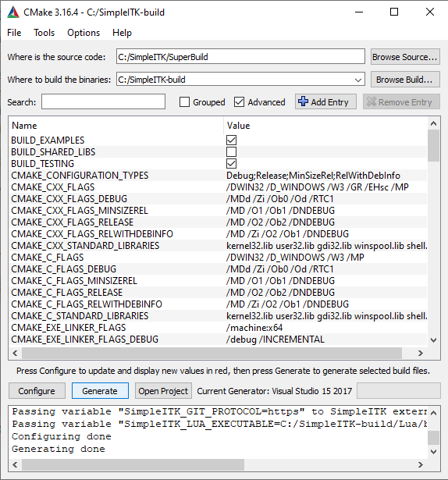Edit the /debug /INCREMENTAL value

point(276,340)
